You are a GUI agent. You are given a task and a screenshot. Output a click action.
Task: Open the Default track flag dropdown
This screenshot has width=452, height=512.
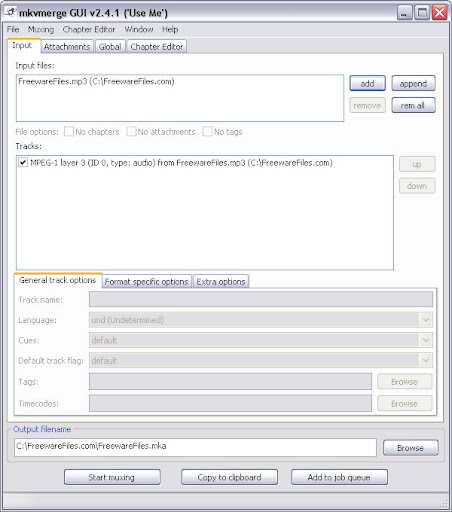coord(426,361)
